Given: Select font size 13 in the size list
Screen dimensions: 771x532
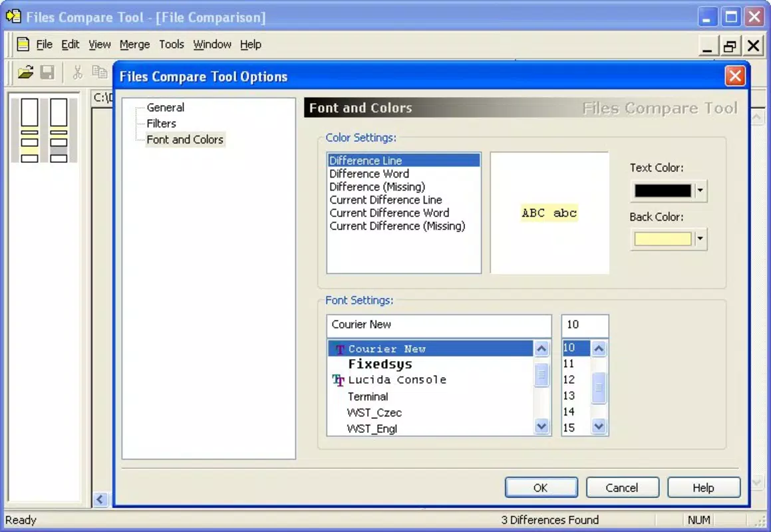Looking at the screenshot, I should point(576,396).
